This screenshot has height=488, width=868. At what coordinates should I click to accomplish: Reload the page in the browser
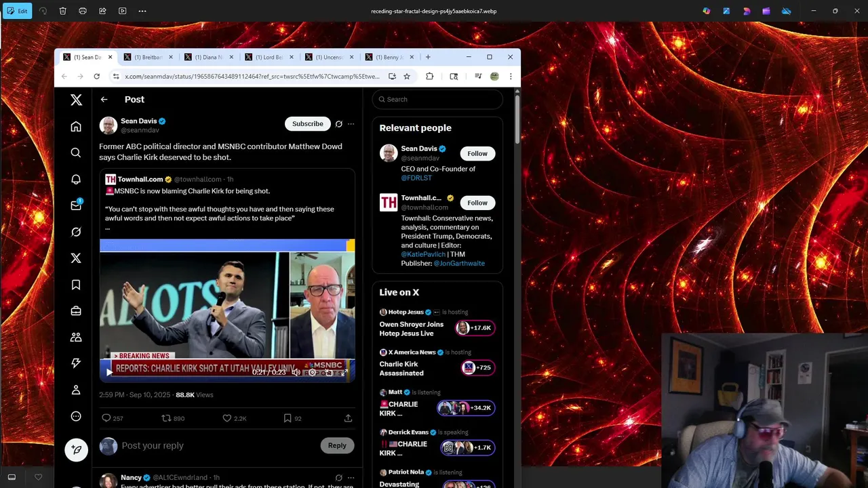tap(96, 77)
